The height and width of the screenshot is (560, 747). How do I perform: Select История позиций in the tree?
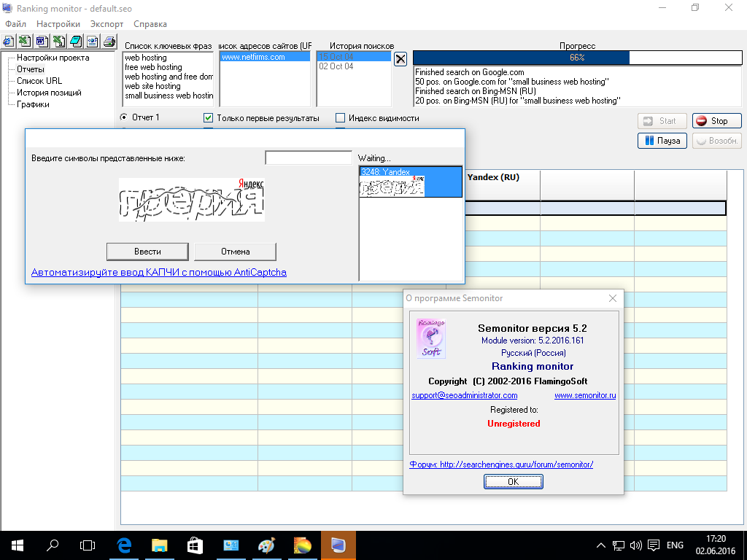pos(49,93)
